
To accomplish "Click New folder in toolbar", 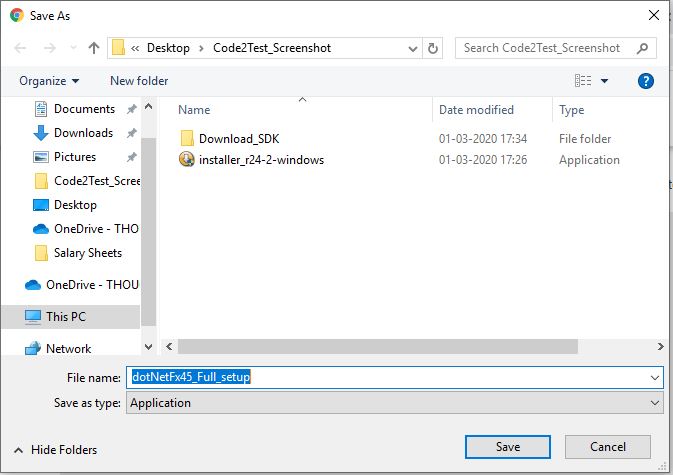I will pyautogui.click(x=139, y=81).
